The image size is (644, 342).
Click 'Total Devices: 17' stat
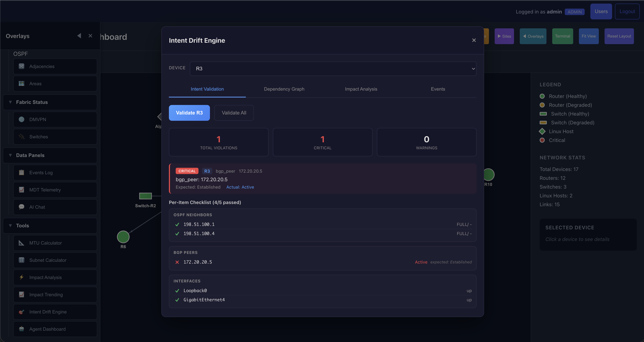[x=559, y=169]
